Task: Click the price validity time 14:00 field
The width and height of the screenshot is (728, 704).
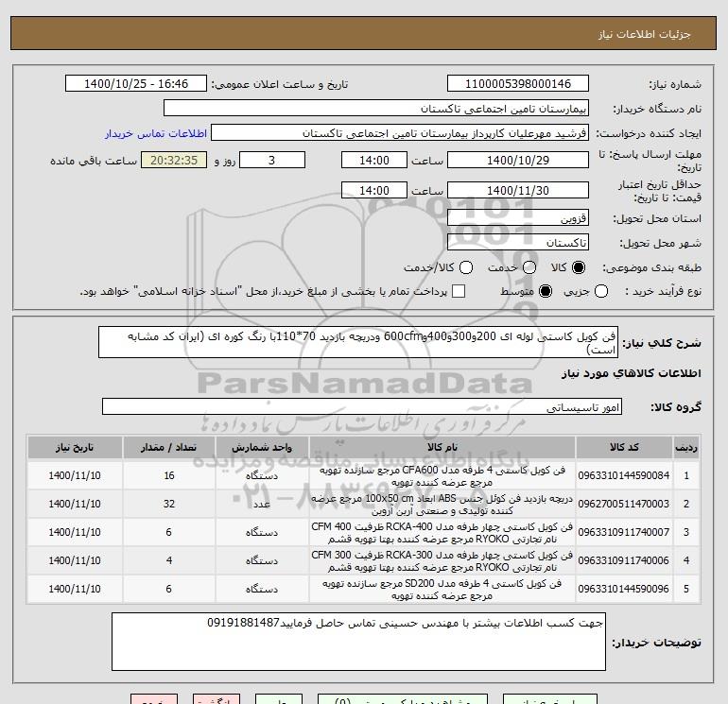Action: (x=374, y=190)
